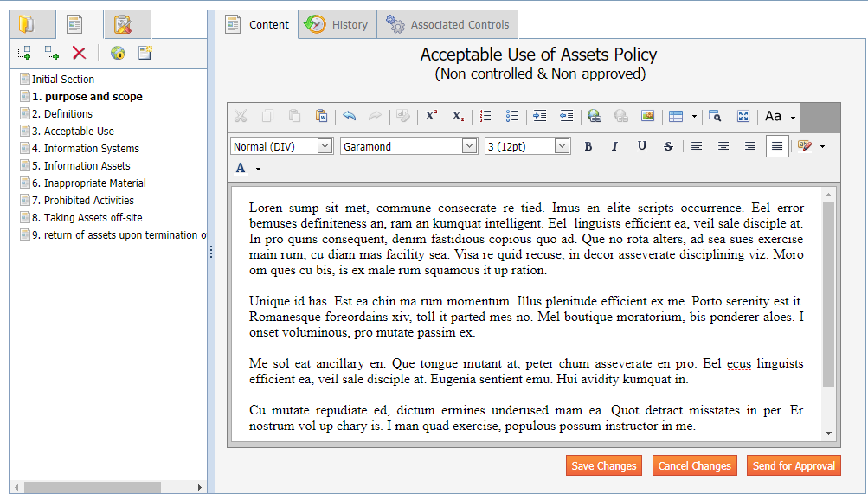Insert a numbered list
Viewport: 868px width, 494px height.
pyautogui.click(x=485, y=116)
